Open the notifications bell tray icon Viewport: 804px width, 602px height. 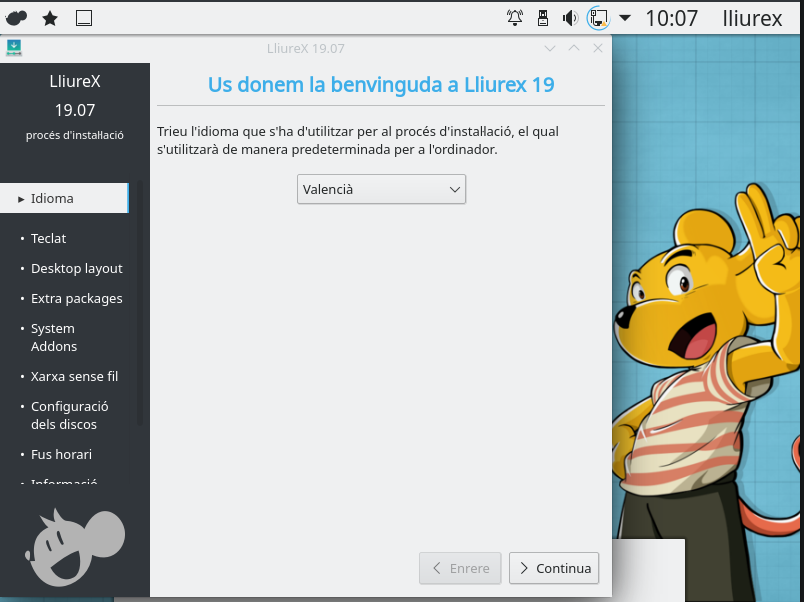(515, 18)
